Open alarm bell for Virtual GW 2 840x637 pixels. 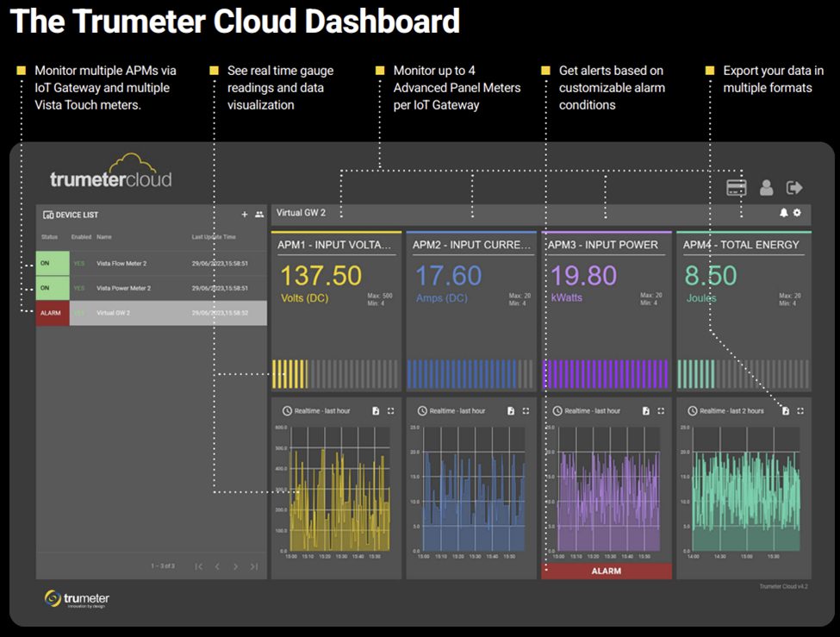(x=784, y=213)
